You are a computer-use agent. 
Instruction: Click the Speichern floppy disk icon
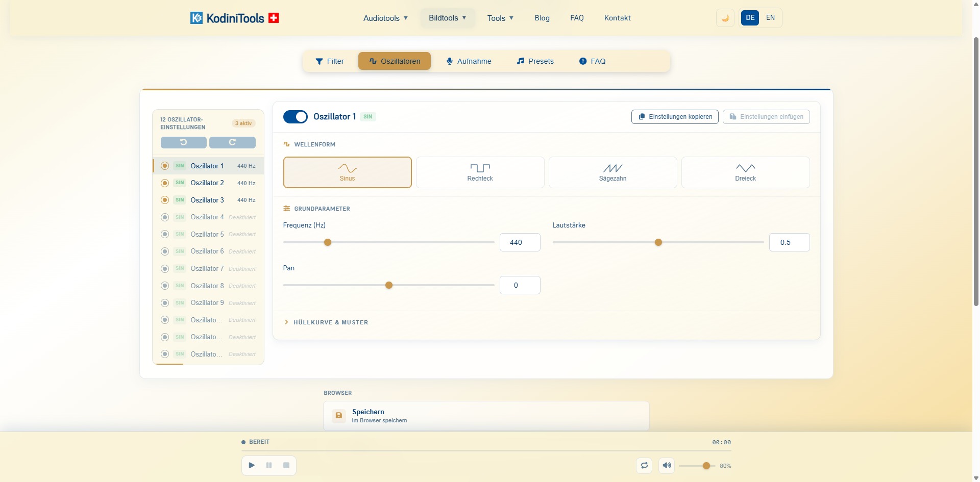click(x=338, y=415)
